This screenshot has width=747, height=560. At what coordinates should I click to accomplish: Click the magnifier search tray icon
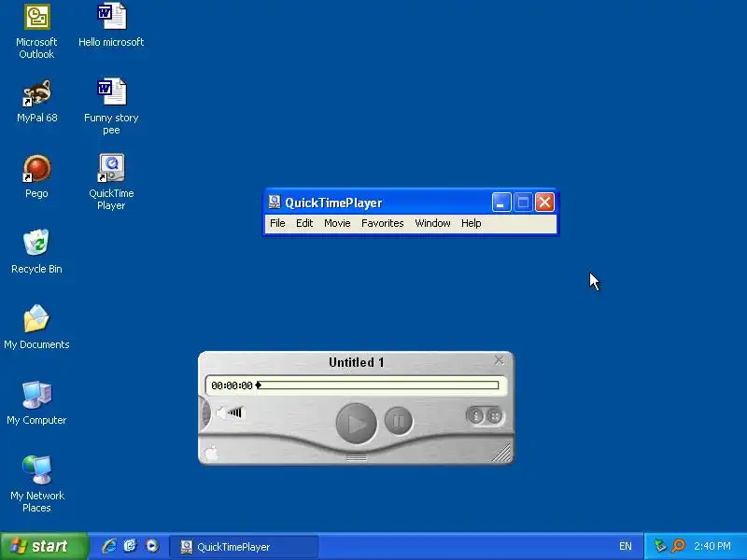click(678, 546)
